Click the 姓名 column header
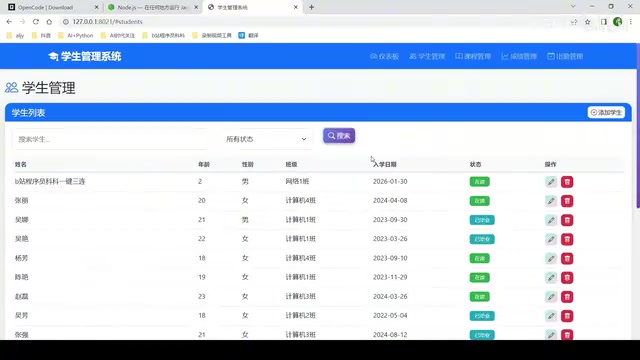This screenshot has width=640, height=360. [21, 164]
